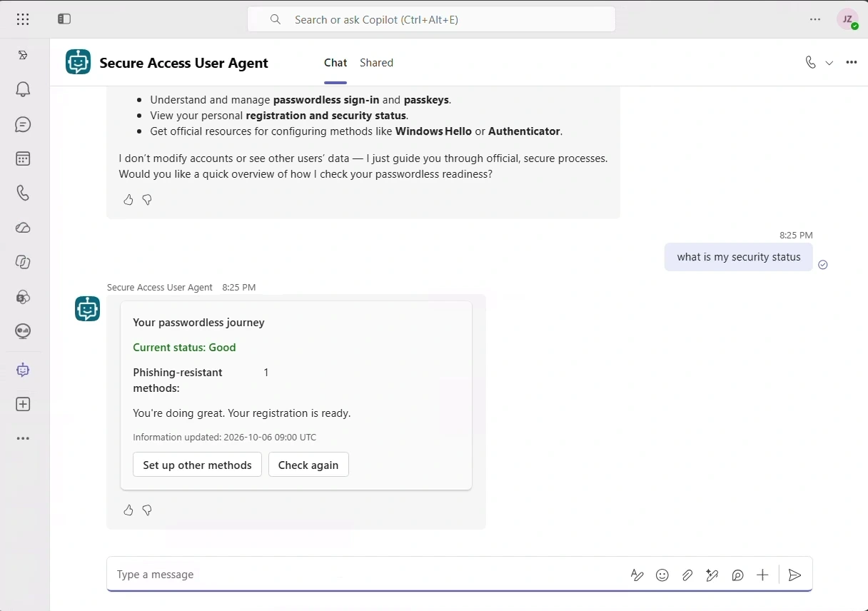Open the Loop component icon in the compose box
Image resolution: width=868 pixels, height=611 pixels.
pyautogui.click(x=738, y=575)
